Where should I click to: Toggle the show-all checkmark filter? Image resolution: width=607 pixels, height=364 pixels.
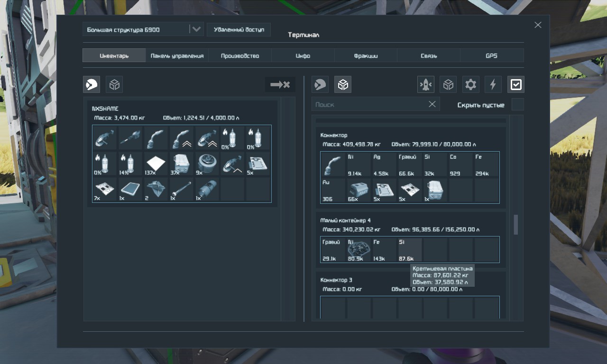[515, 84]
